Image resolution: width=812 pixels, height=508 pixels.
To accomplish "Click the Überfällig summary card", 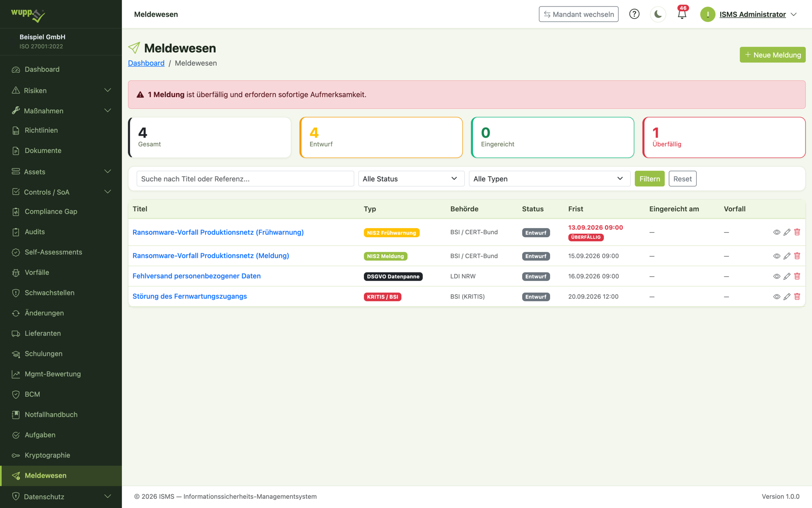I will (x=724, y=138).
